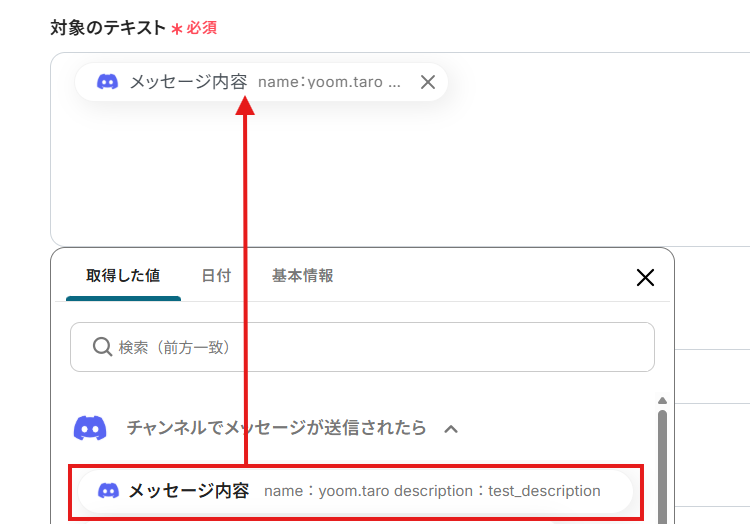Open the 基本情報 tab
The image size is (750, 524).
tap(302, 276)
